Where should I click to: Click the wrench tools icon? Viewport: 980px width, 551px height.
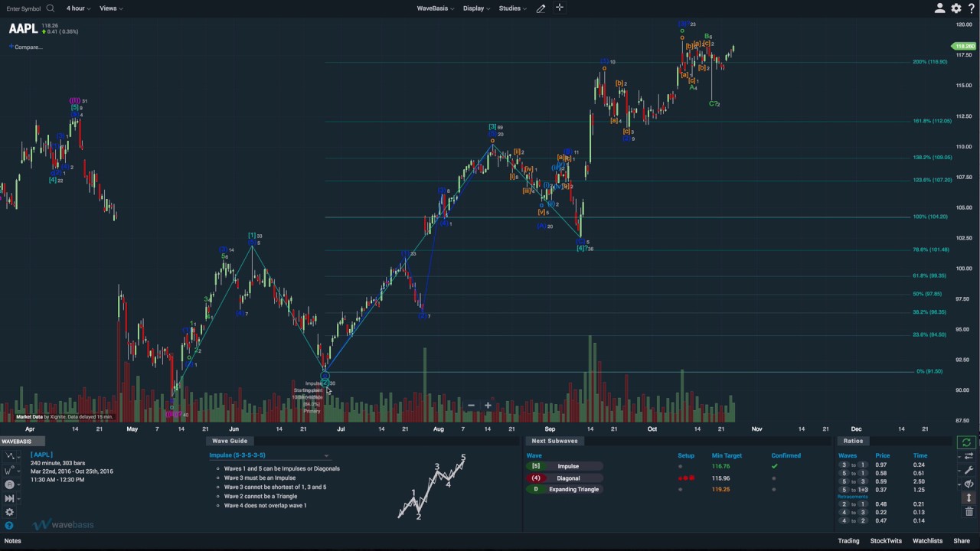pyautogui.click(x=969, y=470)
